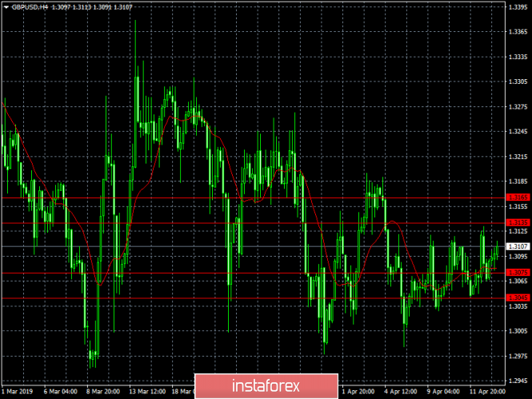This screenshot has height=399, width=532.
Task: Click the 1 Apr 20:00 time axis label
Action: click(x=358, y=392)
